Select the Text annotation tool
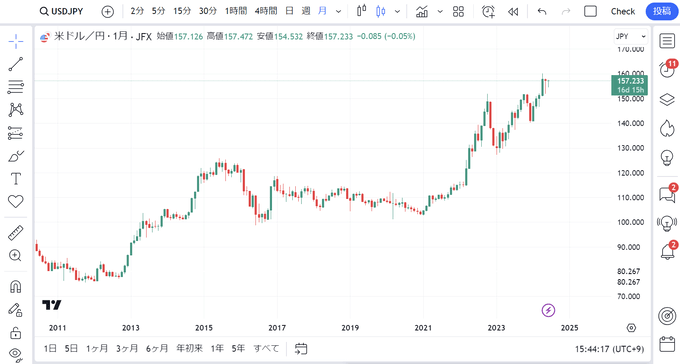Image resolution: width=680 pixels, height=364 pixels. point(16,179)
